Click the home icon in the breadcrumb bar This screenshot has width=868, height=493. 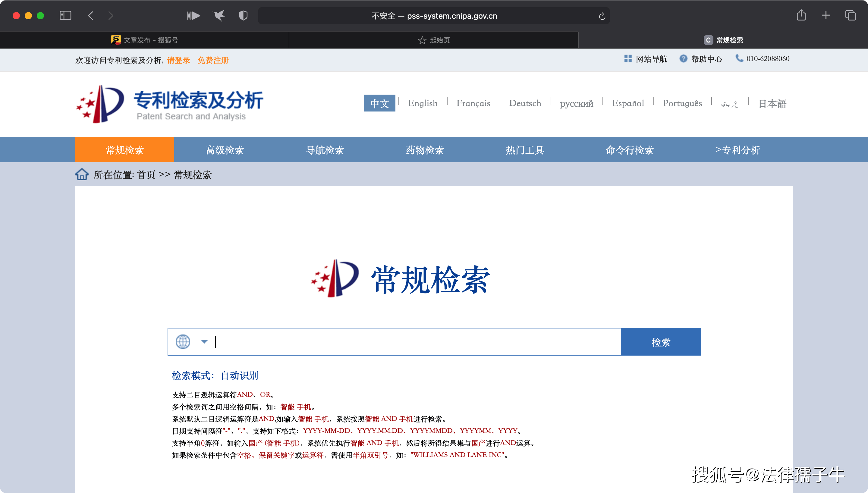pos(82,174)
